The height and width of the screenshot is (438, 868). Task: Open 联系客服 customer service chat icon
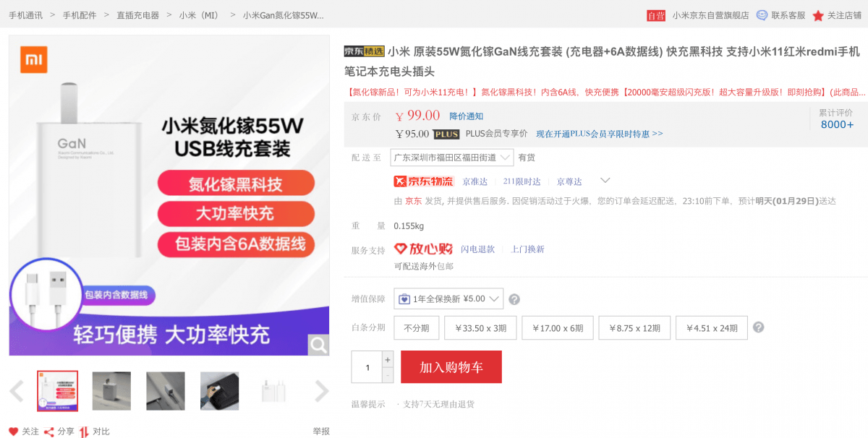point(762,15)
